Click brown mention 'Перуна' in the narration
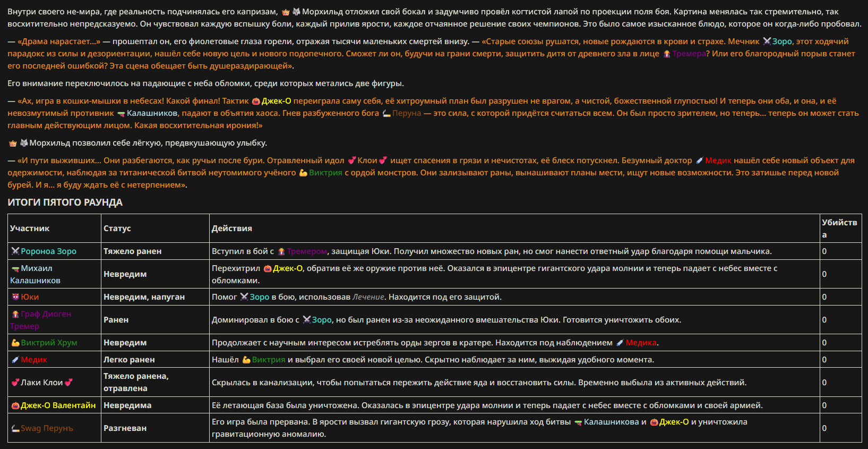868x449 pixels. point(407,113)
